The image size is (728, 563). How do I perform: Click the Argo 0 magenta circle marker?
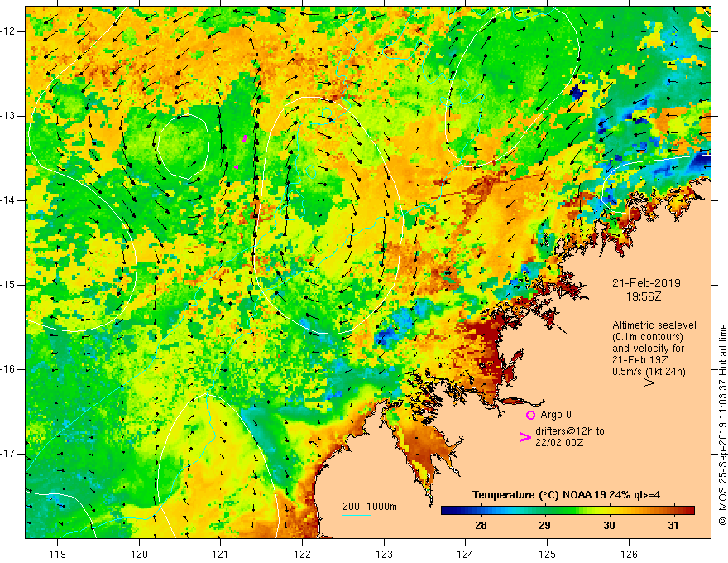point(530,416)
